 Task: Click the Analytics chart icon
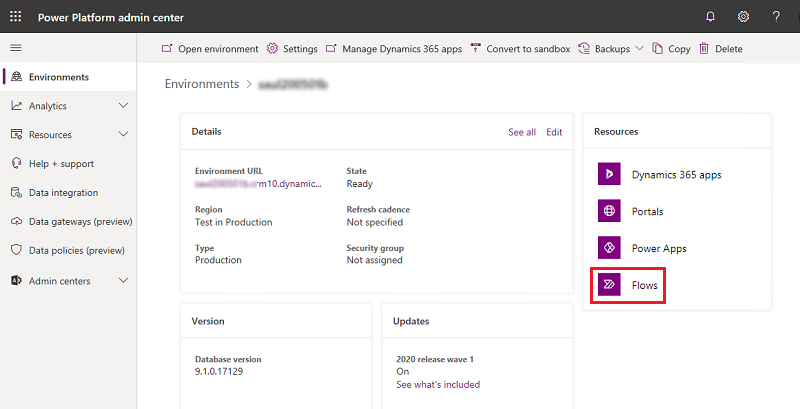click(x=17, y=106)
